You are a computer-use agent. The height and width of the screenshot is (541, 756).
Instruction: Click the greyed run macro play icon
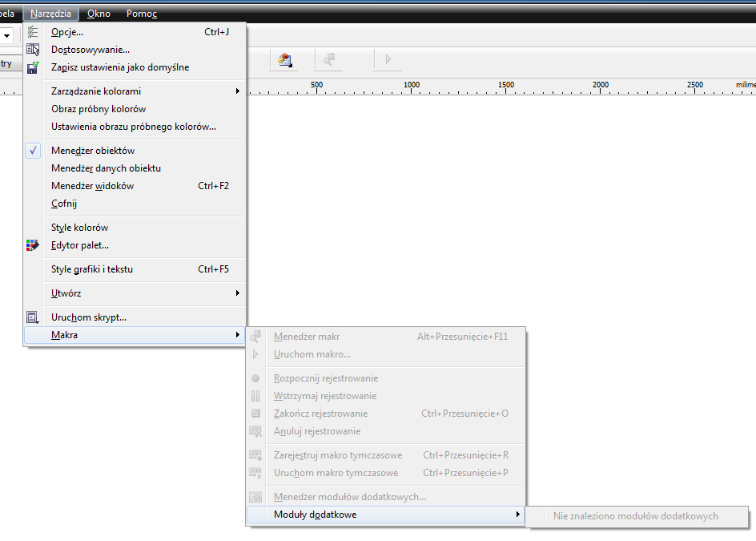click(x=388, y=59)
